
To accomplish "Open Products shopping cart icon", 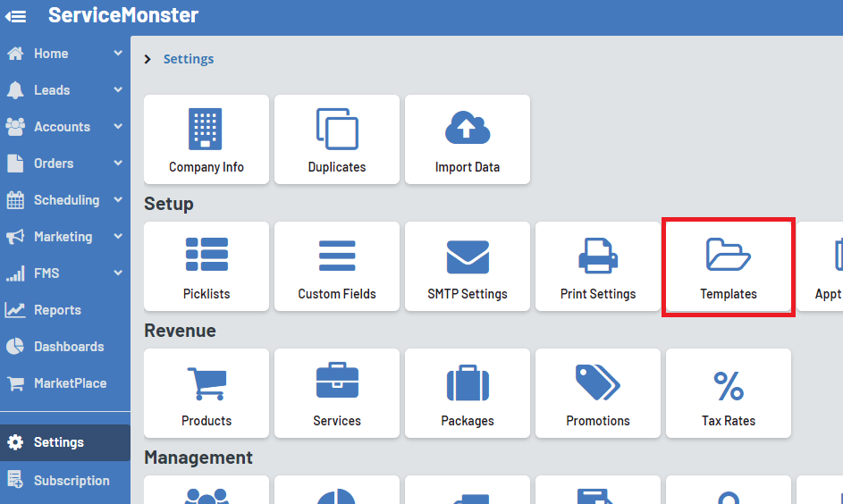I will tap(206, 383).
